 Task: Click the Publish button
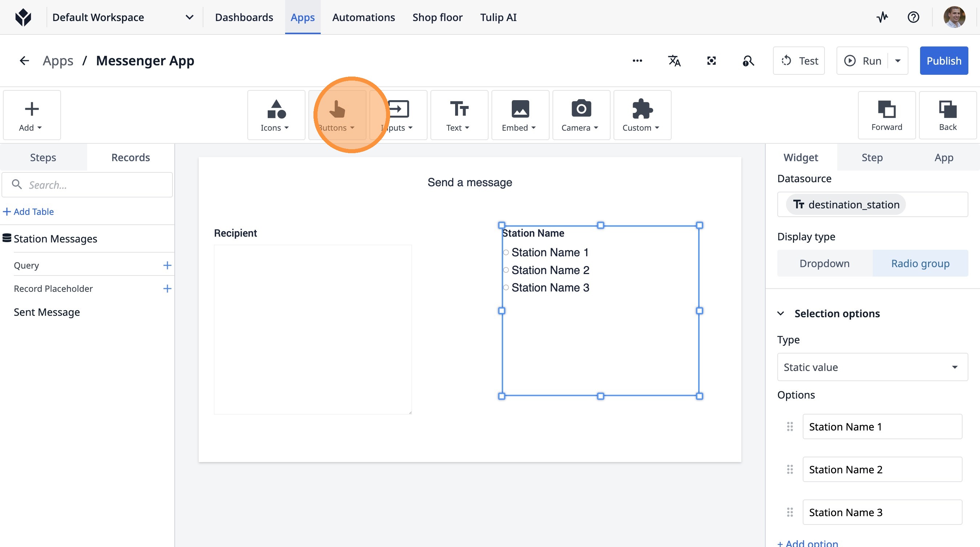coord(943,61)
